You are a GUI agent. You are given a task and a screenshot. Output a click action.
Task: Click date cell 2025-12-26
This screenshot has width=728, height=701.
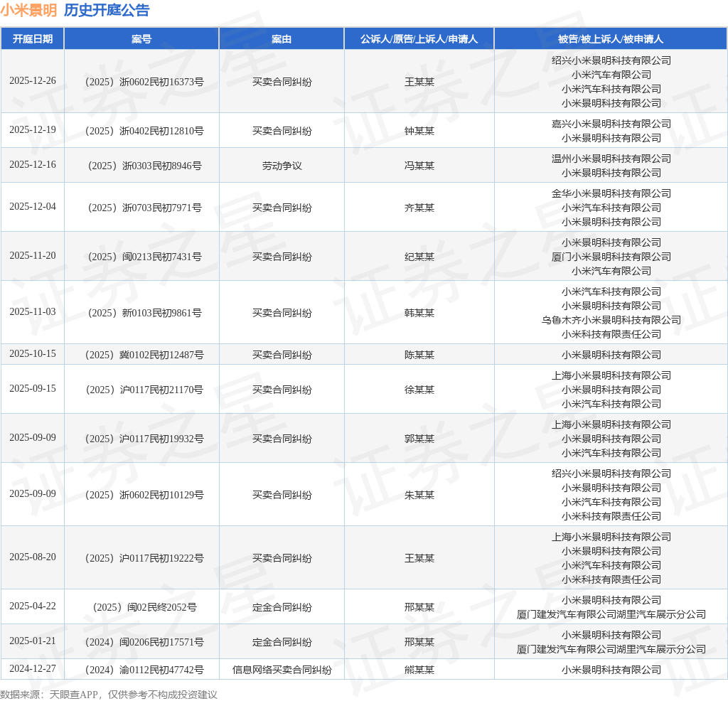click(x=33, y=81)
